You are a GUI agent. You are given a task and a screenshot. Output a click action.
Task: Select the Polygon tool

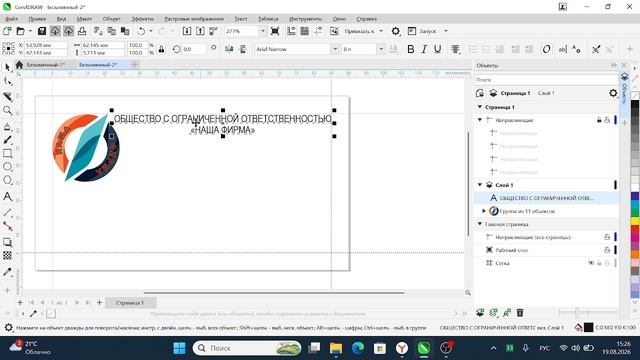[x=7, y=180]
